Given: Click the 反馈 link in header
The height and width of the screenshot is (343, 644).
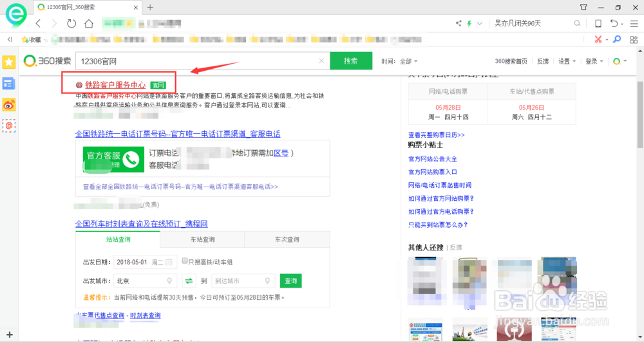Looking at the screenshot, I should [542, 61].
